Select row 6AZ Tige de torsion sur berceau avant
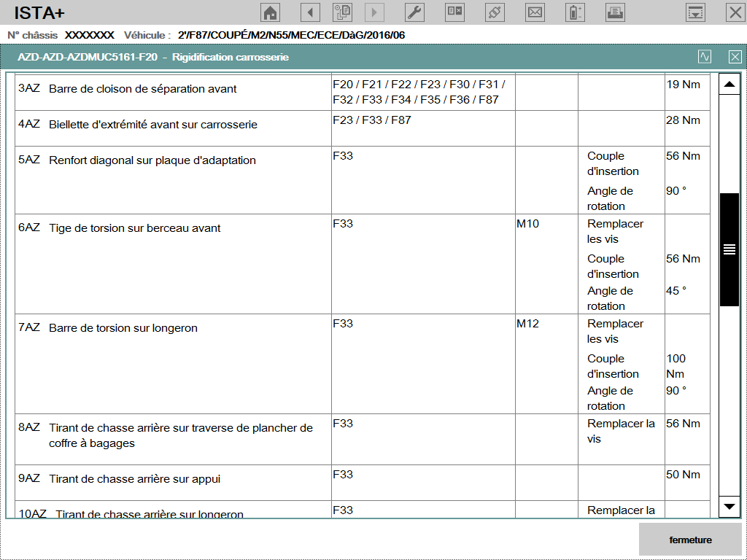Viewport: 747px width, 560px height. click(363, 264)
